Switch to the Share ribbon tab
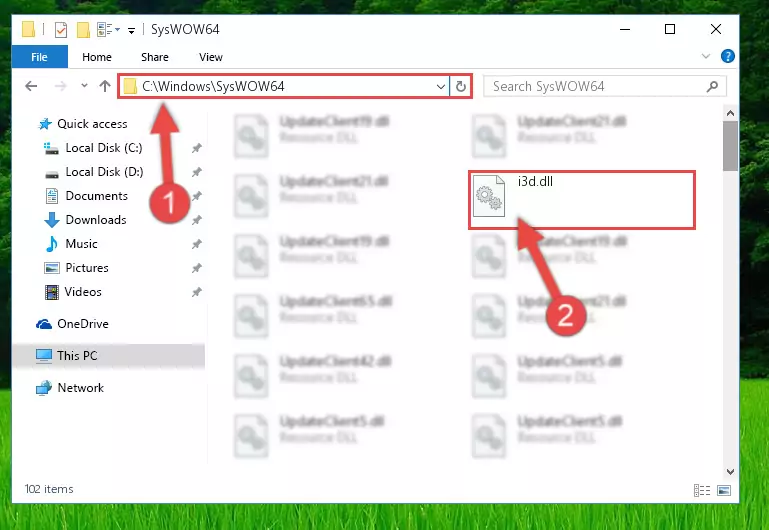Image resolution: width=769 pixels, height=530 pixels. (154, 57)
